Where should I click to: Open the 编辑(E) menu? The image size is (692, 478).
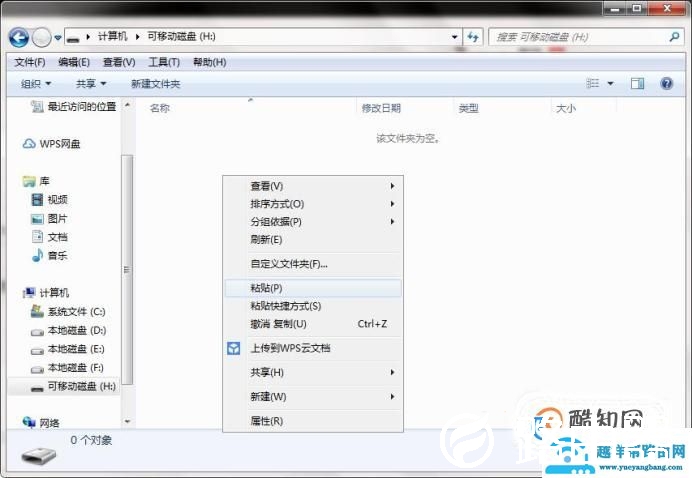[74, 62]
